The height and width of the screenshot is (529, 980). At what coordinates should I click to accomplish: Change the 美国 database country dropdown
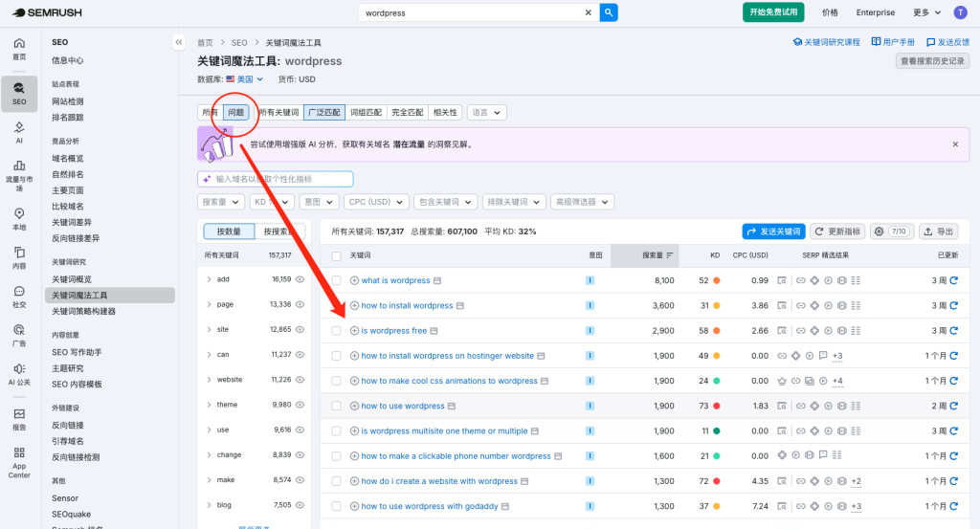[x=245, y=79]
